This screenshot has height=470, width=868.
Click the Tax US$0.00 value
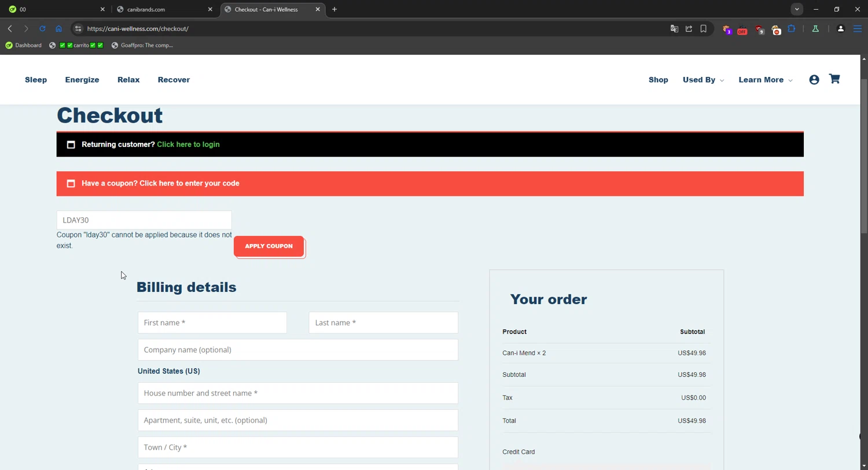coord(693,398)
